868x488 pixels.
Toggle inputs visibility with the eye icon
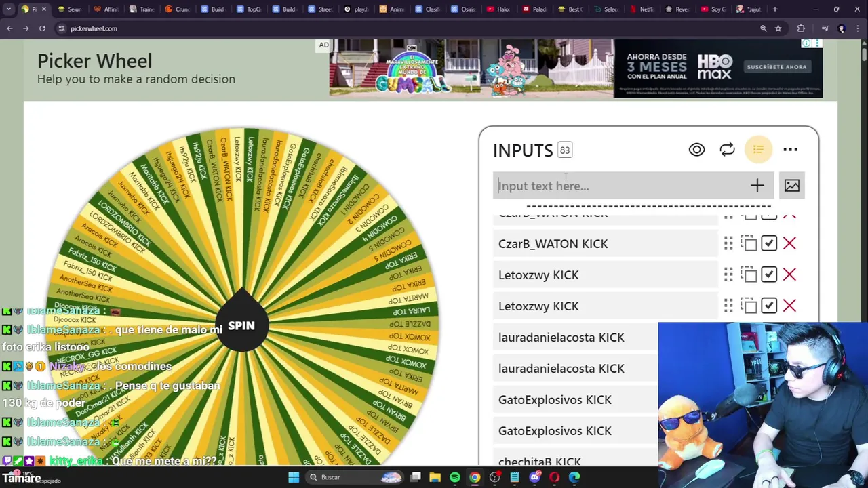coord(696,150)
